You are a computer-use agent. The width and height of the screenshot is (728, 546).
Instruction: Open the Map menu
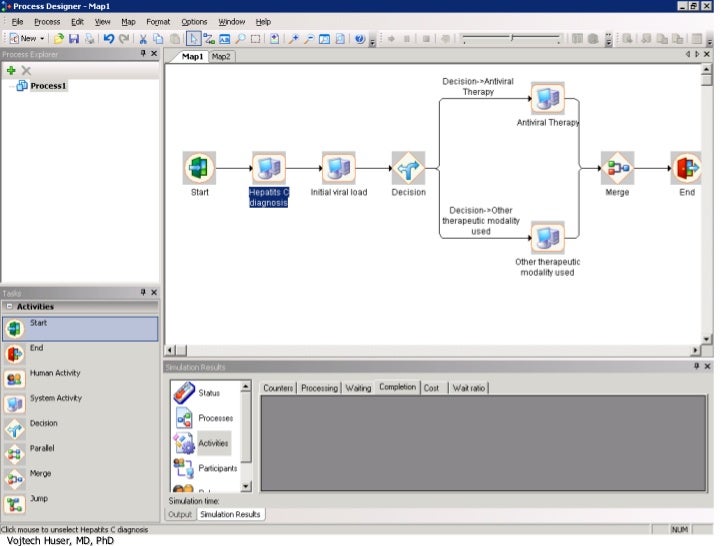coord(128,22)
